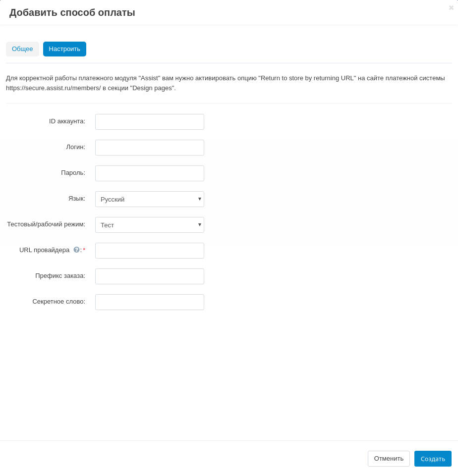Focus the ID аккаунта input field
This screenshot has width=458, height=476.
pos(149,122)
